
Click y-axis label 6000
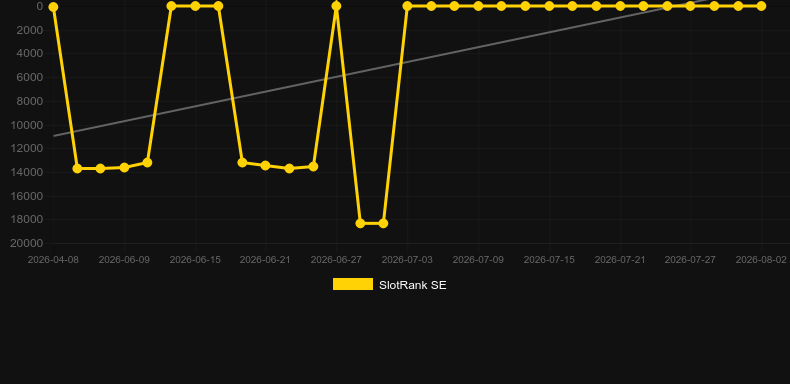click(30, 78)
